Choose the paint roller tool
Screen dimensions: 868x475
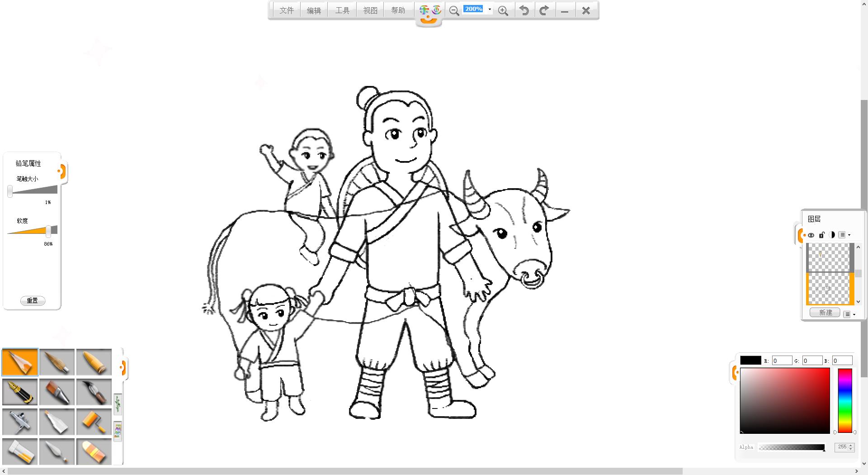[94, 422]
